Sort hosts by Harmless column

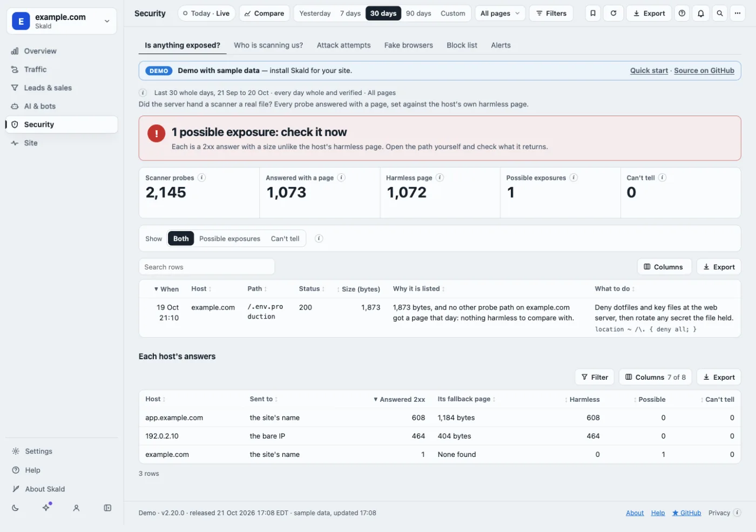coord(582,399)
